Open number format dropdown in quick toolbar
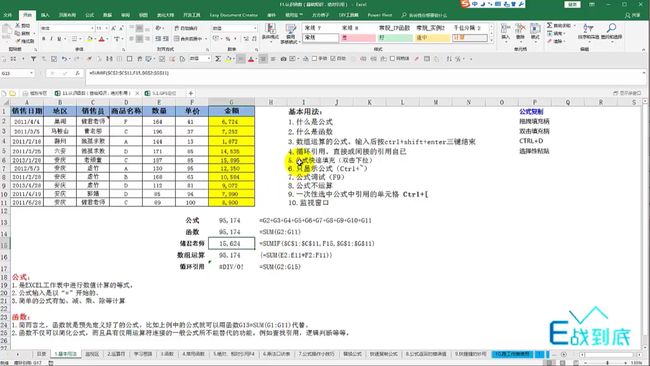The height and width of the screenshot is (366, 650). (x=209, y=59)
